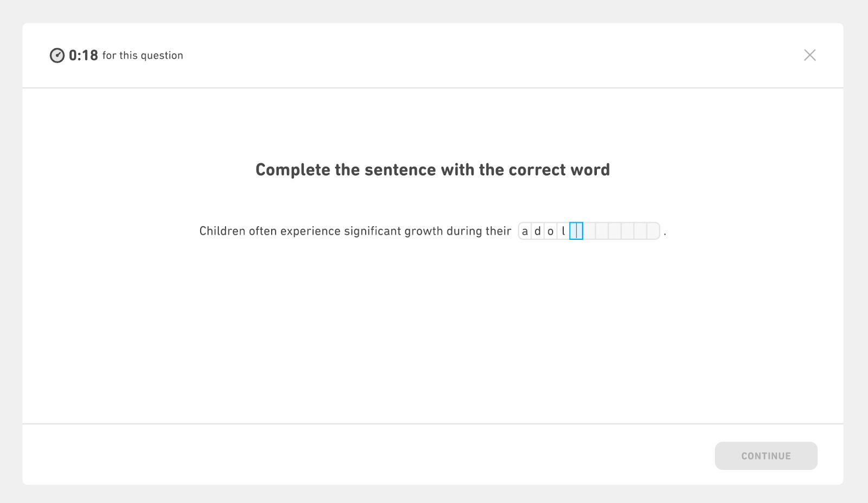Click the 0:18 countdown time
Image resolution: width=868 pixels, height=503 pixels.
[84, 55]
